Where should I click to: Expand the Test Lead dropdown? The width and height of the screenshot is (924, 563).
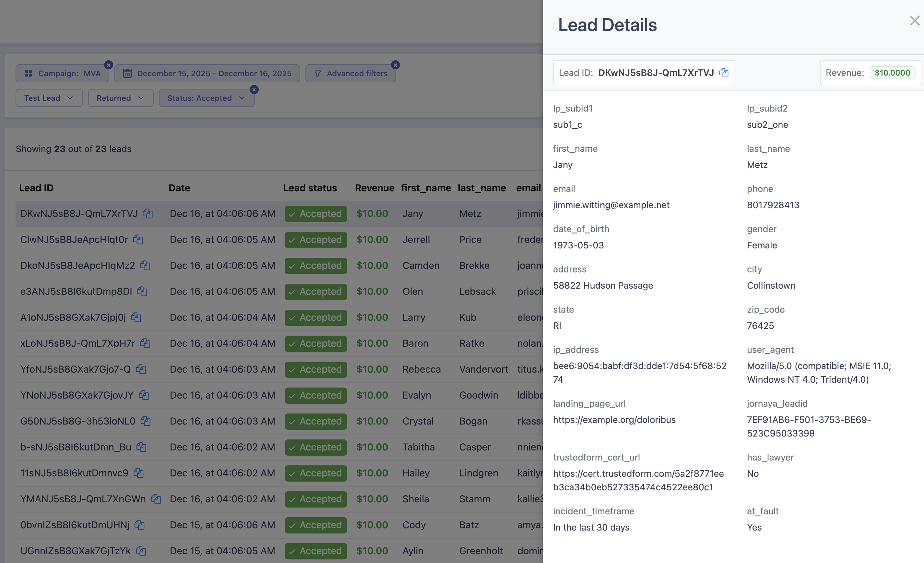[x=49, y=98]
